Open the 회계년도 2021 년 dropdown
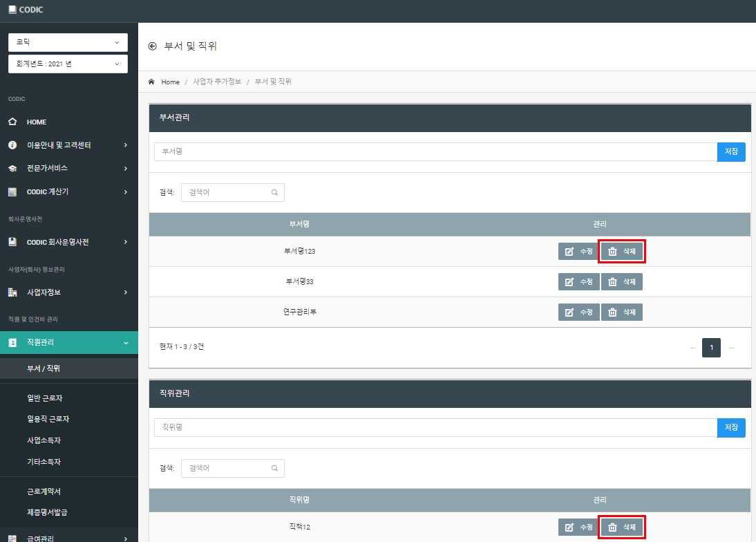 (68, 64)
